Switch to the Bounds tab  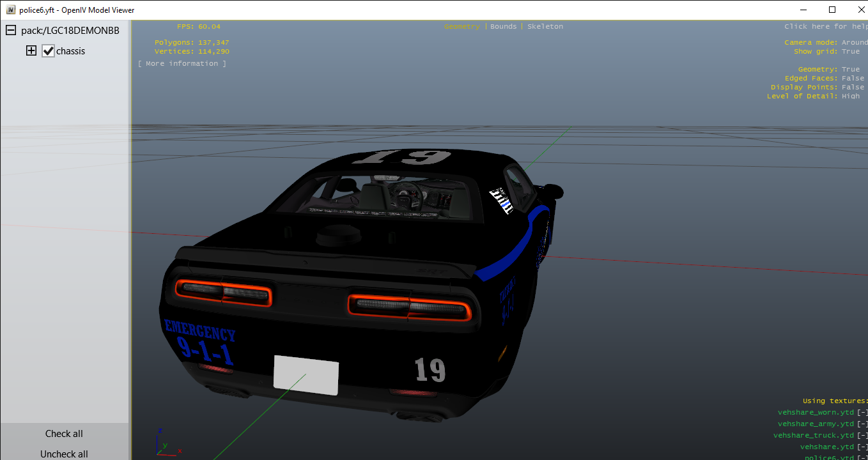coord(503,27)
